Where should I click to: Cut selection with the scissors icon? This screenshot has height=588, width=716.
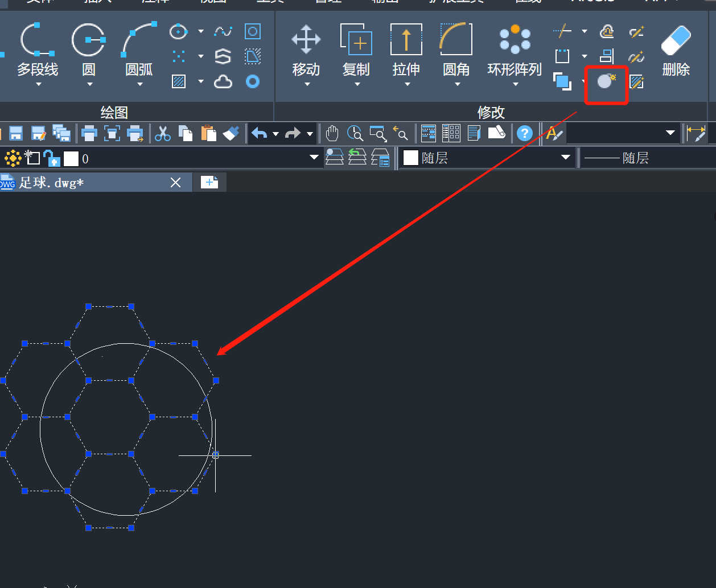tap(163, 134)
